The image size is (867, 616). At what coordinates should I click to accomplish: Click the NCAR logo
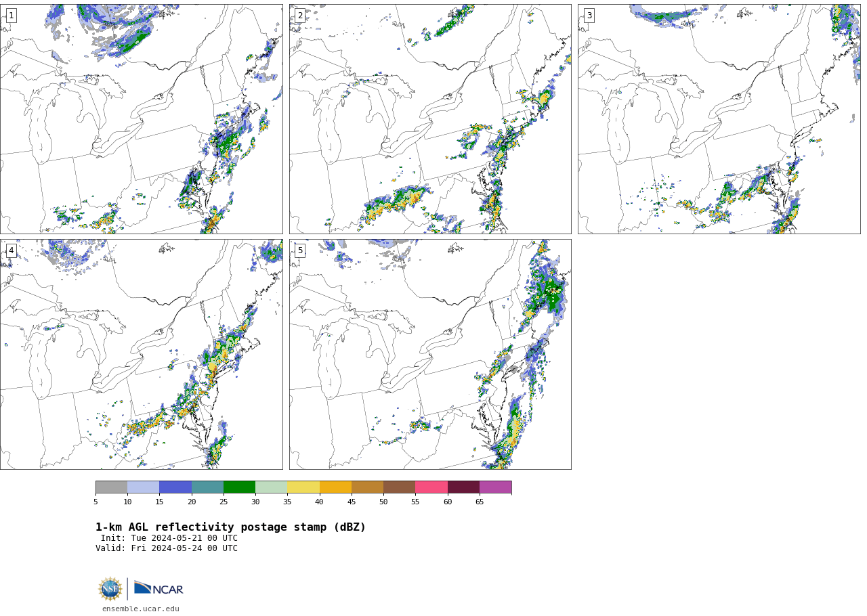158,589
